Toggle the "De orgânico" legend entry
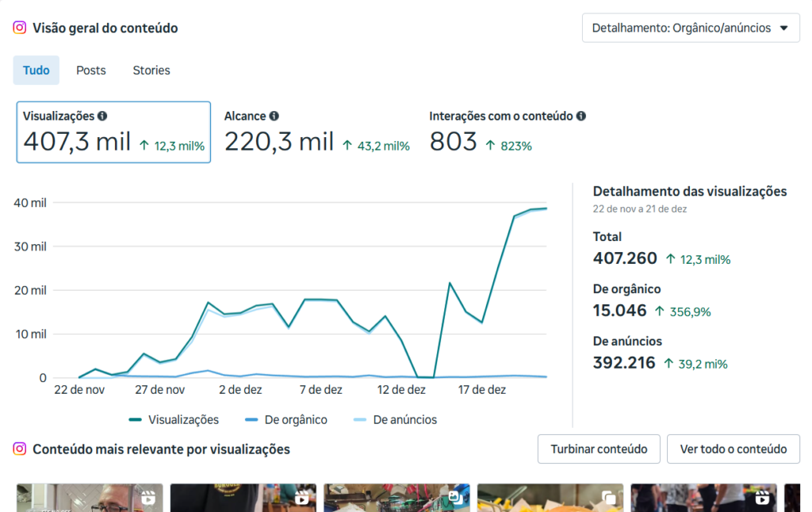This screenshot has width=812, height=512. (x=286, y=420)
